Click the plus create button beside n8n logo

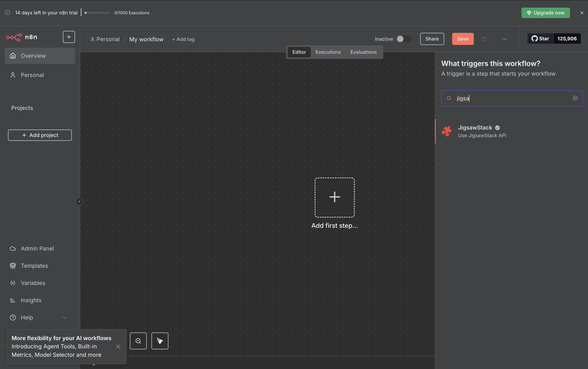(x=69, y=37)
